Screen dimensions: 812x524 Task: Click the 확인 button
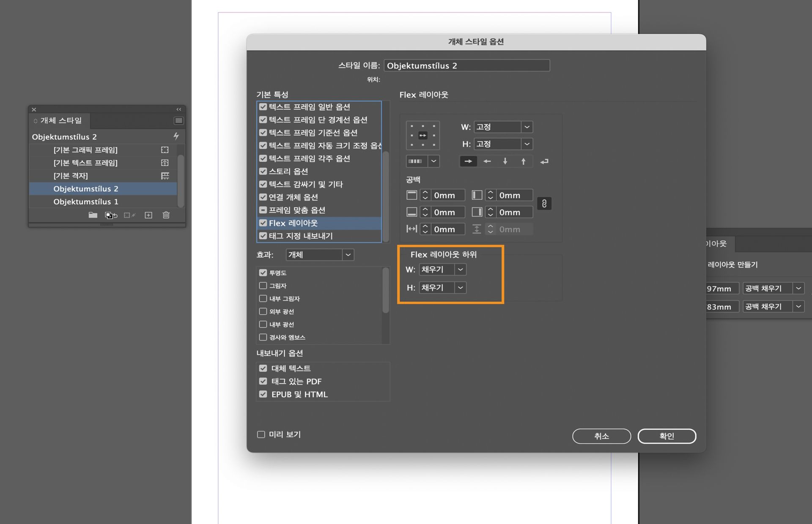(667, 436)
